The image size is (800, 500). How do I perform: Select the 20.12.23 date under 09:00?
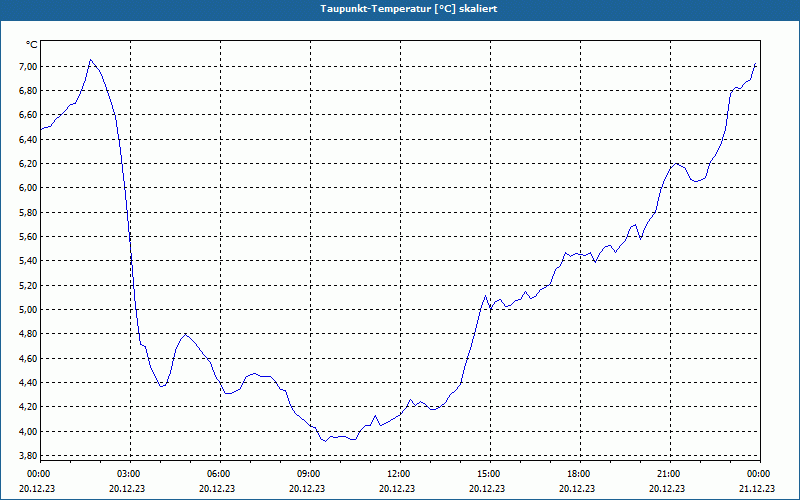tap(307, 488)
